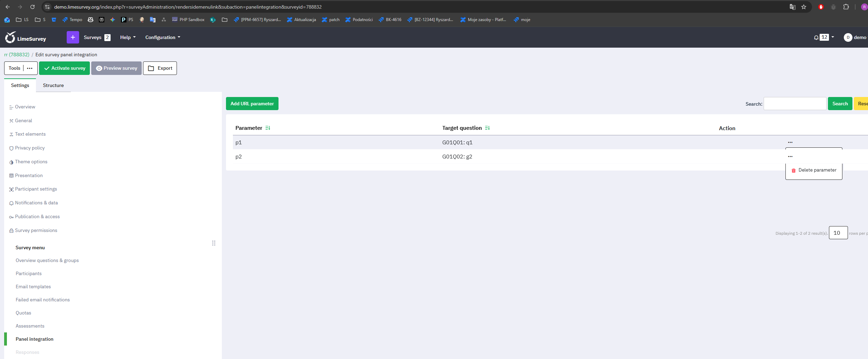This screenshot has width=868, height=359.
Task: Expand the Help dropdown menu
Action: [128, 37]
